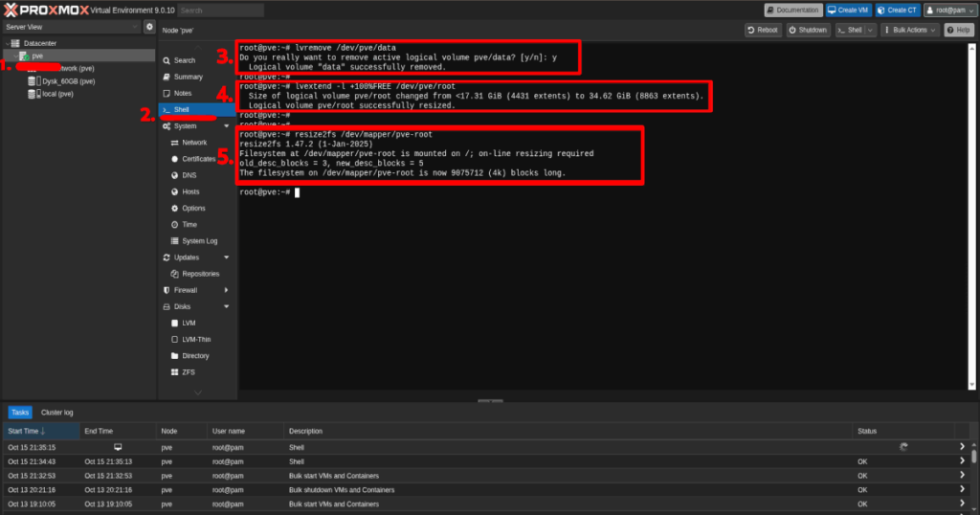Open the Certificates page
This screenshot has width=980, height=515.
click(198, 159)
